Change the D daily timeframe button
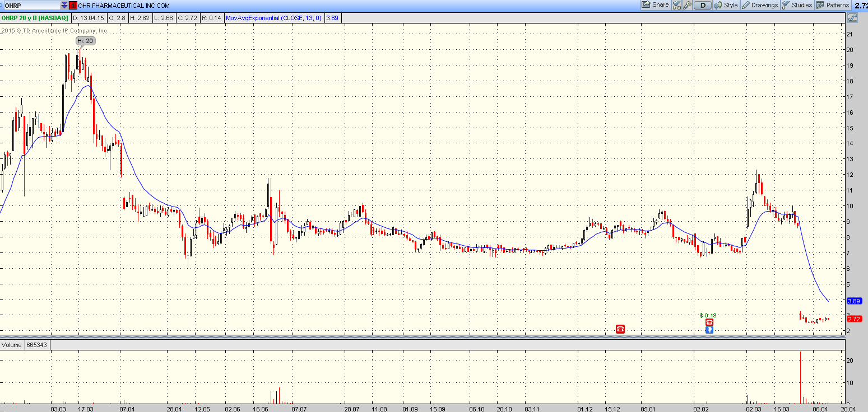This screenshot has height=412, width=868. pyautogui.click(x=703, y=5)
